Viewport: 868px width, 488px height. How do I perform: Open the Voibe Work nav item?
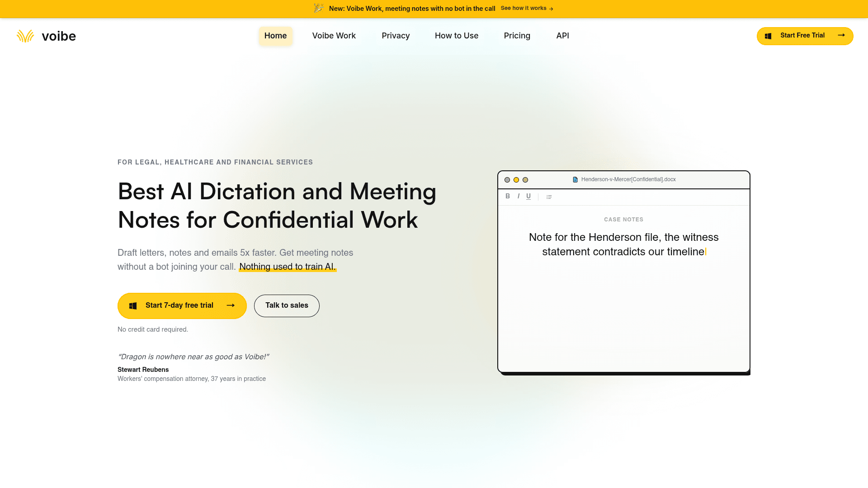click(334, 36)
